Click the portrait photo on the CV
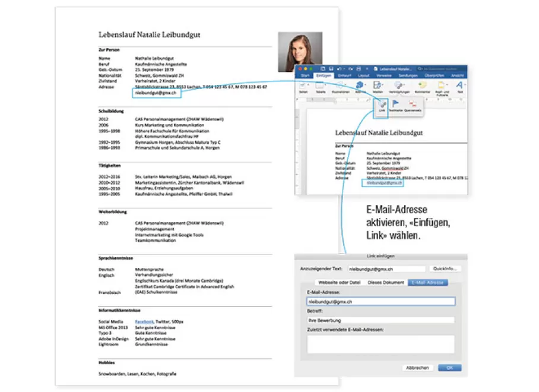This screenshot has width=539, height=392. coord(300,52)
